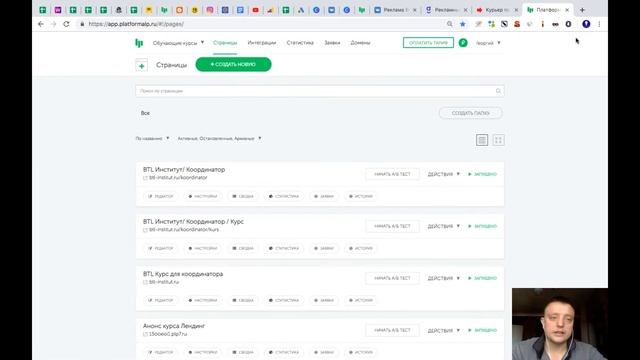Start A/B test for BTL Курс для координатора
The image size is (640, 360).
(x=392, y=278)
